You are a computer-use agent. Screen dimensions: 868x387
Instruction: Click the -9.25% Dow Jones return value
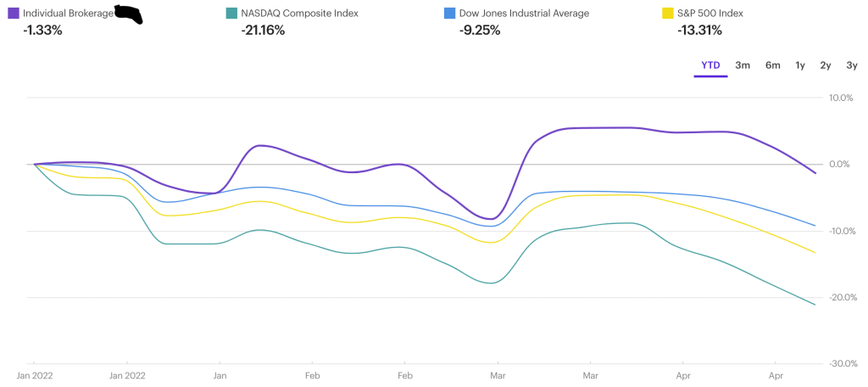point(479,31)
